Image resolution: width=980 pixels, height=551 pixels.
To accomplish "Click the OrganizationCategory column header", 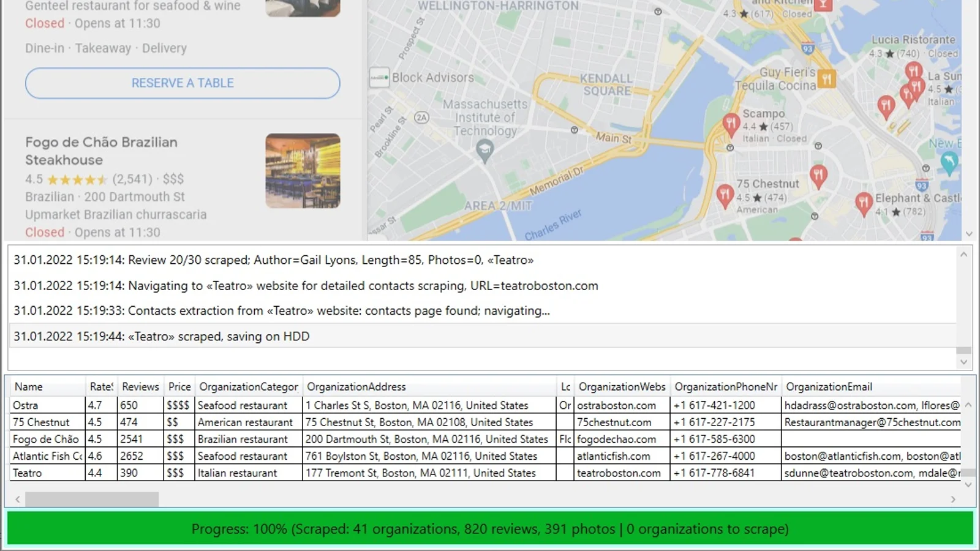I will (249, 387).
